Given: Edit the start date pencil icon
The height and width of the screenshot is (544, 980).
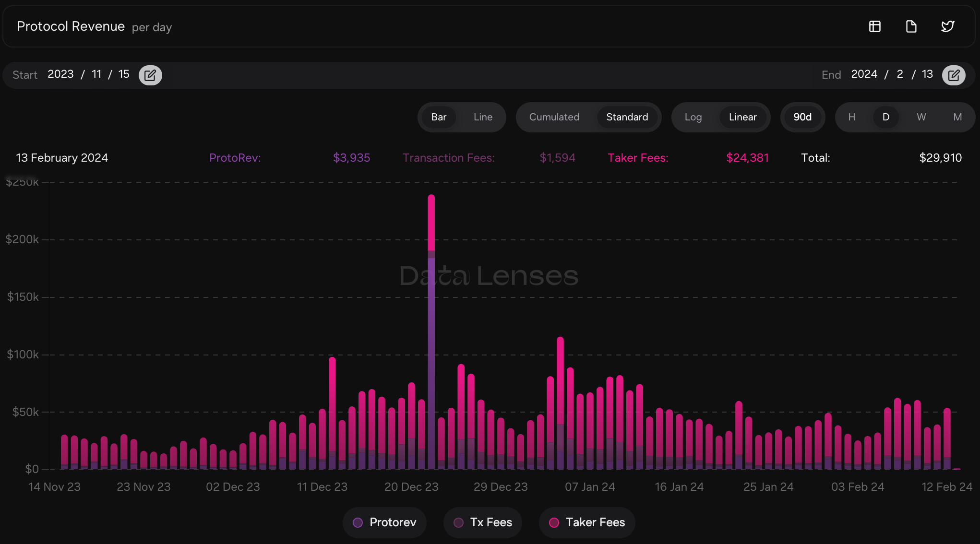Looking at the screenshot, I should [150, 75].
